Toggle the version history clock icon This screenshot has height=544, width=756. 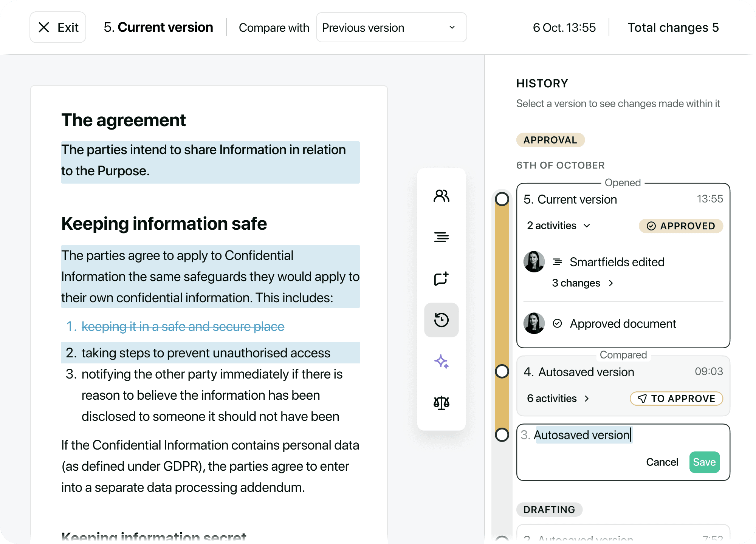[441, 320]
